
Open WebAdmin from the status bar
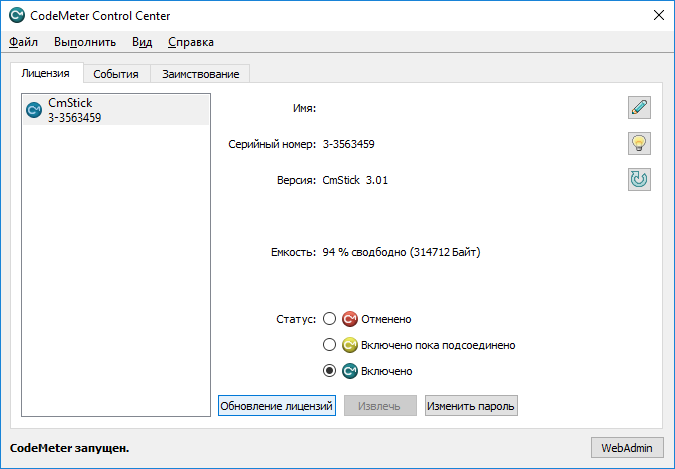pos(627,447)
